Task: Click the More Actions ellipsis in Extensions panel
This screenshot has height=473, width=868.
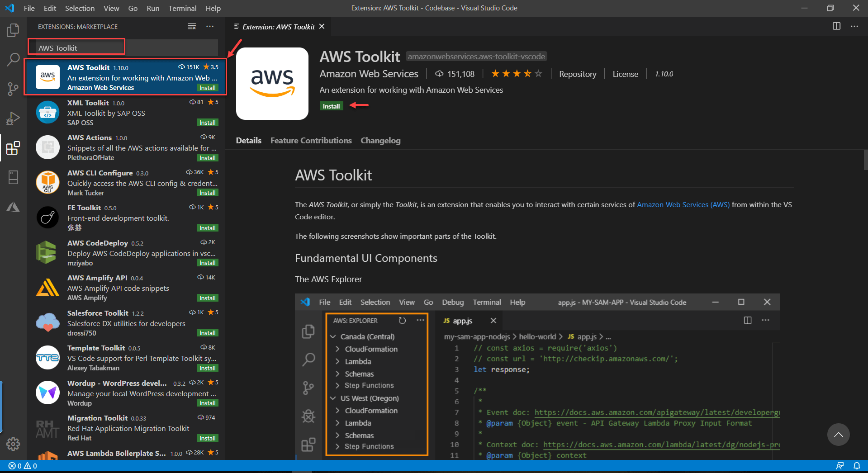Action: point(210,26)
